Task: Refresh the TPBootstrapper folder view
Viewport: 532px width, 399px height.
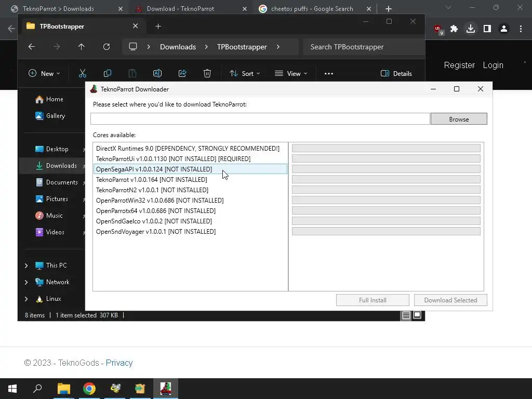Action: click(107, 47)
